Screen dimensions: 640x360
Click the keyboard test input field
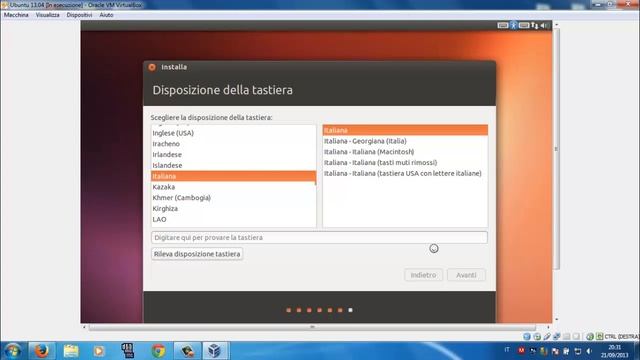[319, 238]
